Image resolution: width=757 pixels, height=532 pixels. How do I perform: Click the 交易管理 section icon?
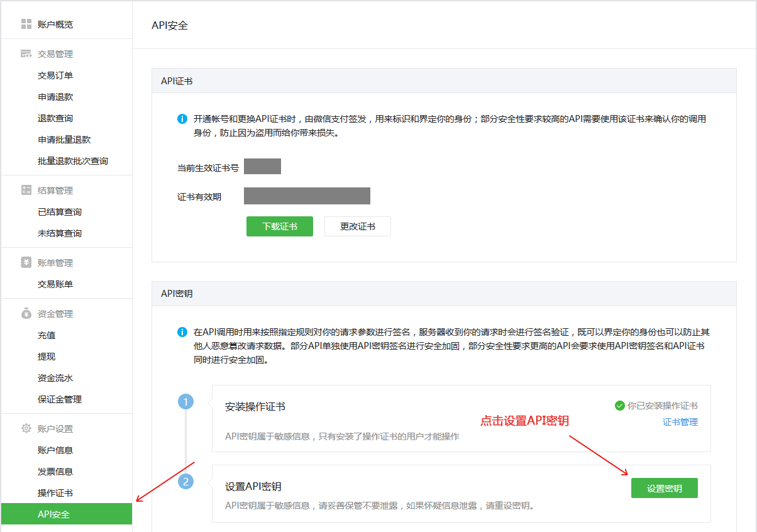pyautogui.click(x=26, y=54)
